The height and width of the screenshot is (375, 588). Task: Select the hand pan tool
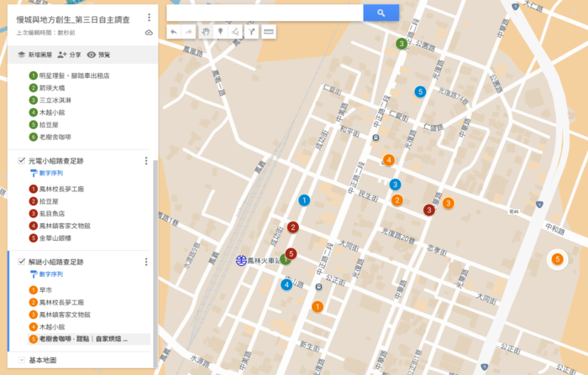coord(206,32)
